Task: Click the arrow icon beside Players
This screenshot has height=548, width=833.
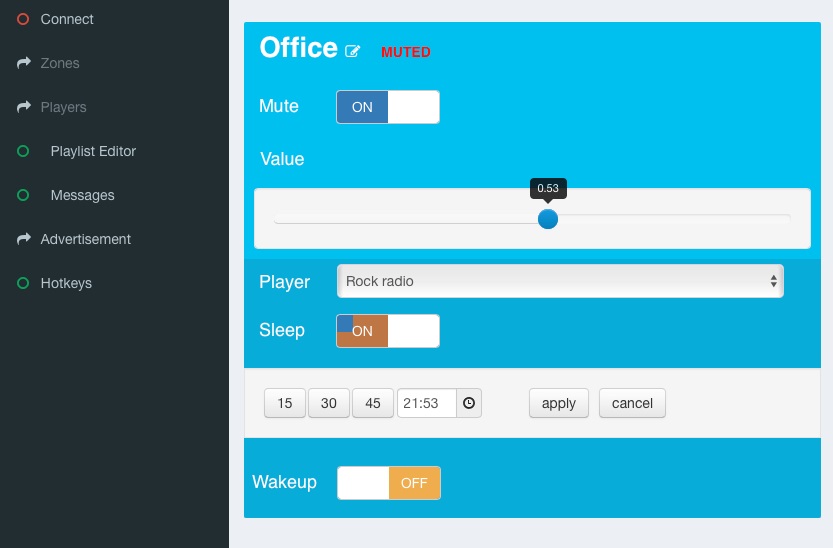Action: pyautogui.click(x=24, y=107)
